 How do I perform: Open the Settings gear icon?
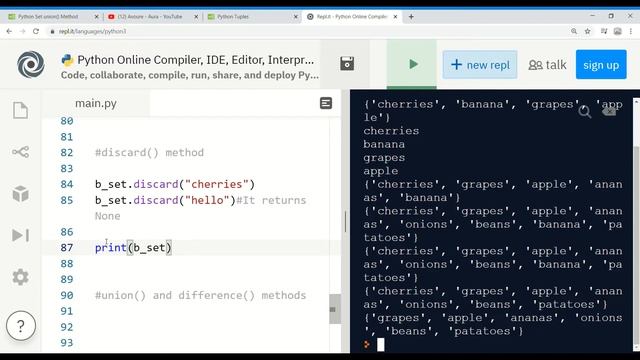[20, 277]
